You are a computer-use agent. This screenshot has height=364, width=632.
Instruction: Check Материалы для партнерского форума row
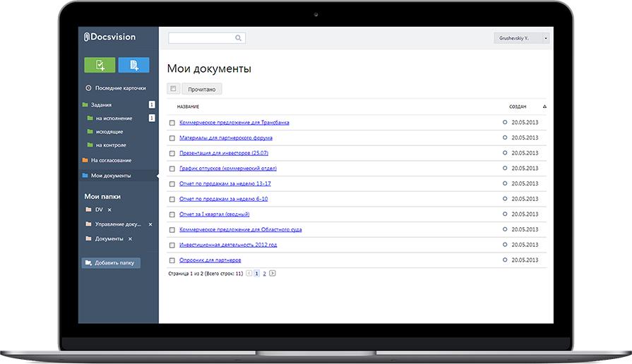pos(172,138)
